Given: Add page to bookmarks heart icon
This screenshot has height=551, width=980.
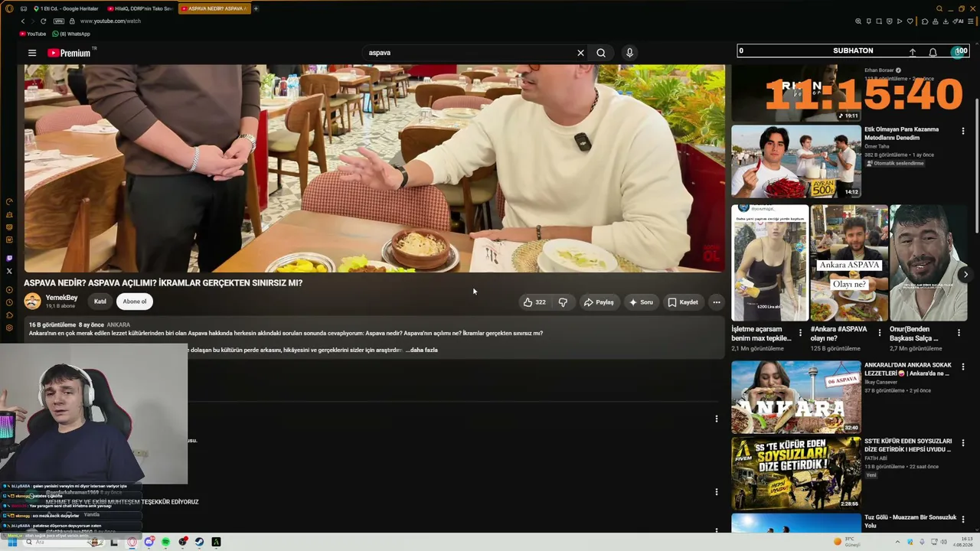Looking at the screenshot, I should (x=910, y=21).
